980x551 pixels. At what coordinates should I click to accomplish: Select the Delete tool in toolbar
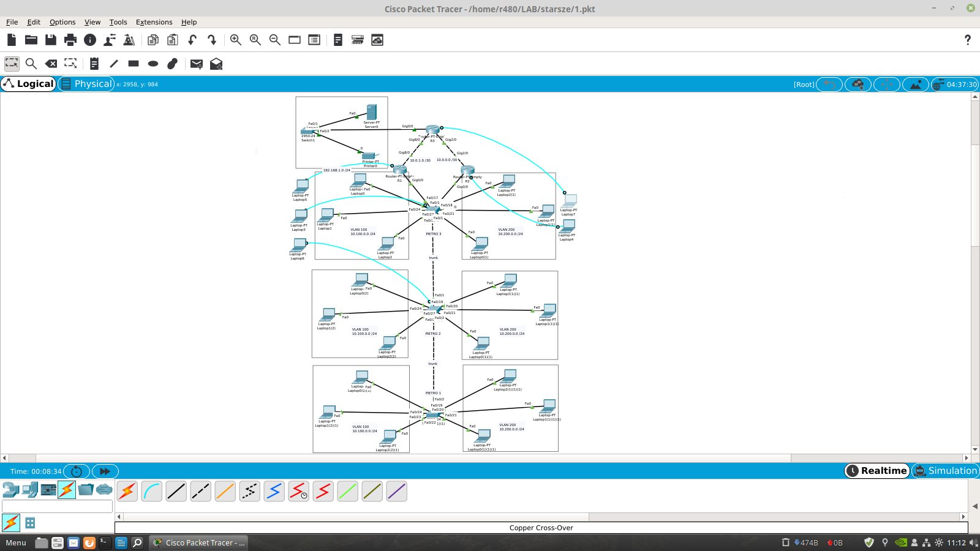[x=51, y=64]
